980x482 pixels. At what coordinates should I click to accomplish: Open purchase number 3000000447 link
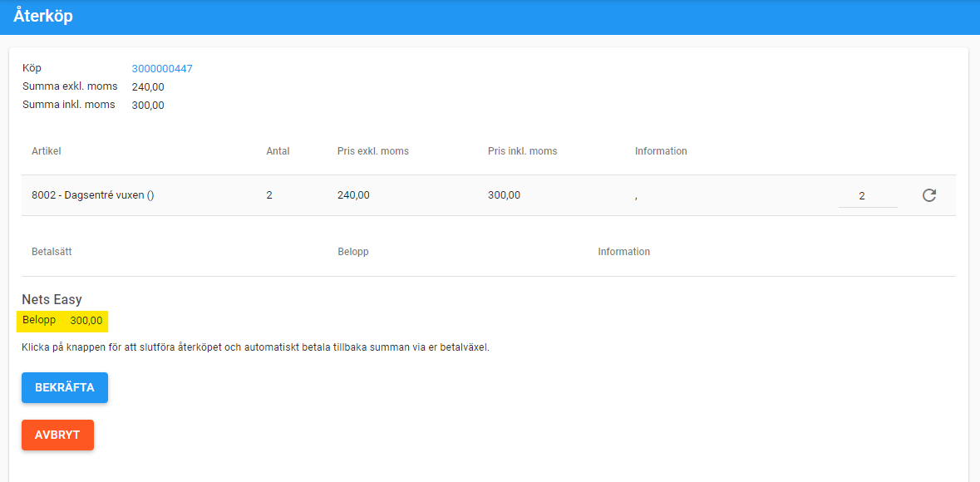(162, 69)
